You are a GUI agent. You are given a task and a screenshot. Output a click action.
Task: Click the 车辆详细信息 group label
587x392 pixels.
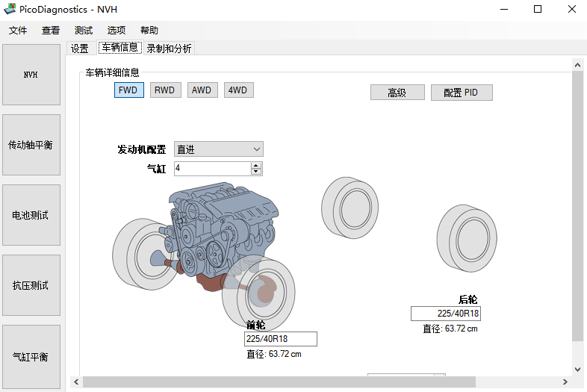pyautogui.click(x=112, y=72)
